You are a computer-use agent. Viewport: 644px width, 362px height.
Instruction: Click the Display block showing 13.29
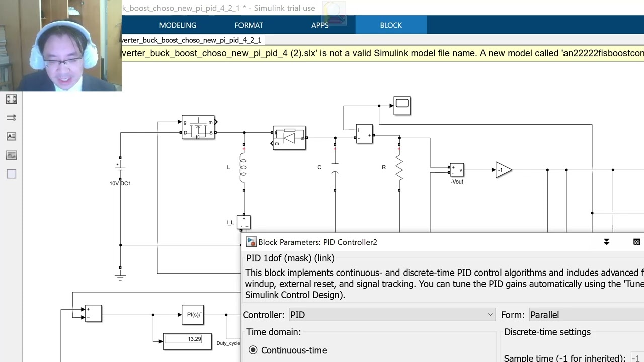(188, 341)
